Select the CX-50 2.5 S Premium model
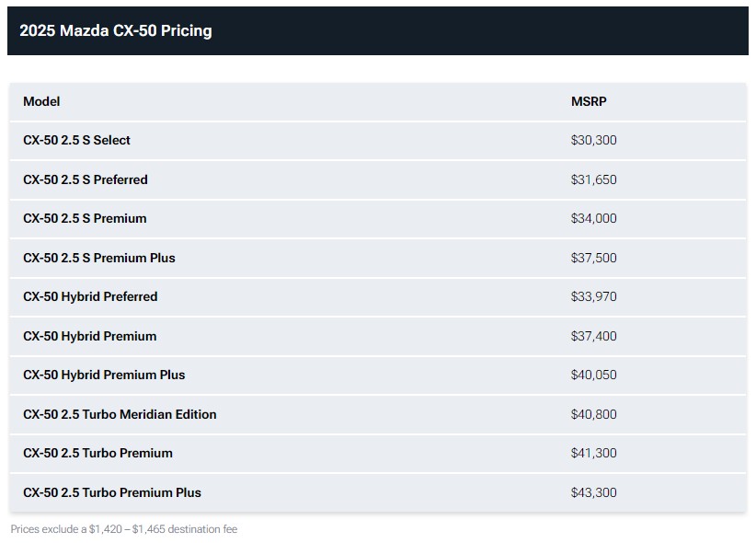This screenshot has width=756, height=543. [85, 218]
